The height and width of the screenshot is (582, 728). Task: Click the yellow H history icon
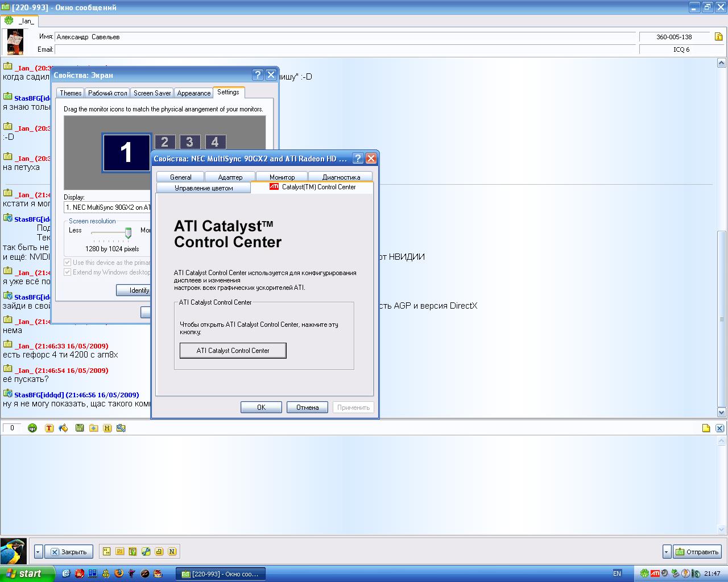[107, 428]
